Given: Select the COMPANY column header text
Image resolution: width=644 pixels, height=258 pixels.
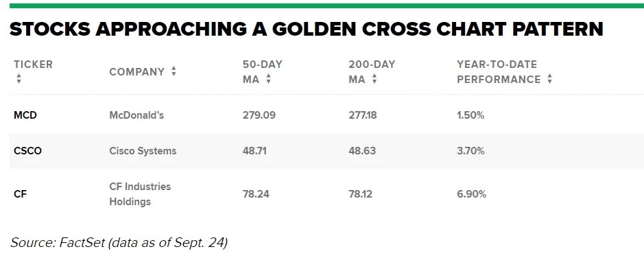Looking at the screenshot, I should pos(136,72).
